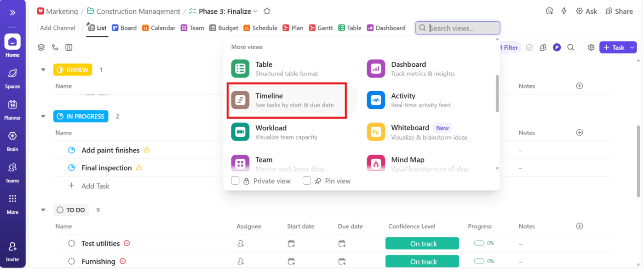Collapse the IN PROGRESS task group
644x269 pixels.
coord(43,116)
